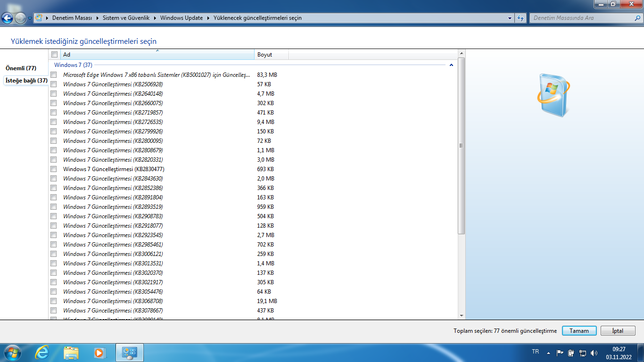Screen dimensions: 644x362
Task: Sort by the Boyut column header
Action: click(x=272, y=55)
